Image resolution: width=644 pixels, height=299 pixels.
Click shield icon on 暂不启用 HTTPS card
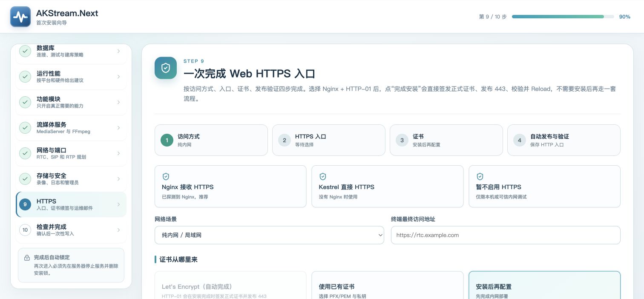480,176
